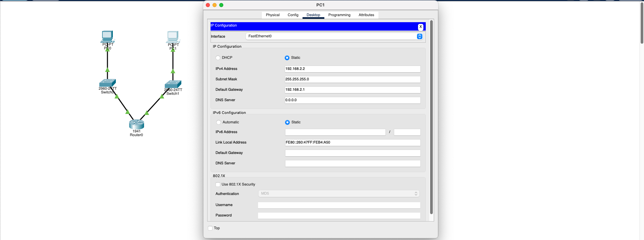Click the IPv4 DNS Server field 0.0.0.0
The image size is (644, 240).
pyautogui.click(x=353, y=100)
